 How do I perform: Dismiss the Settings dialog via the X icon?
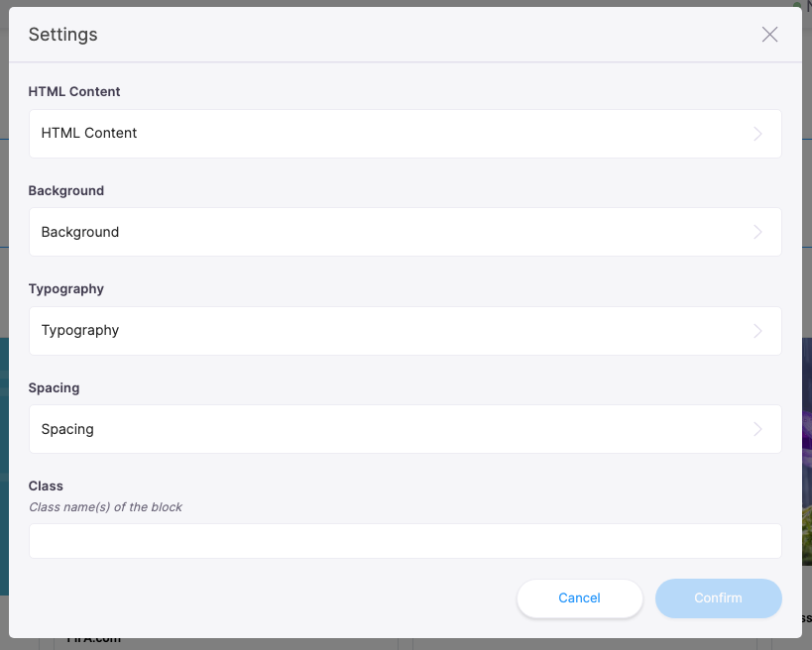click(769, 34)
